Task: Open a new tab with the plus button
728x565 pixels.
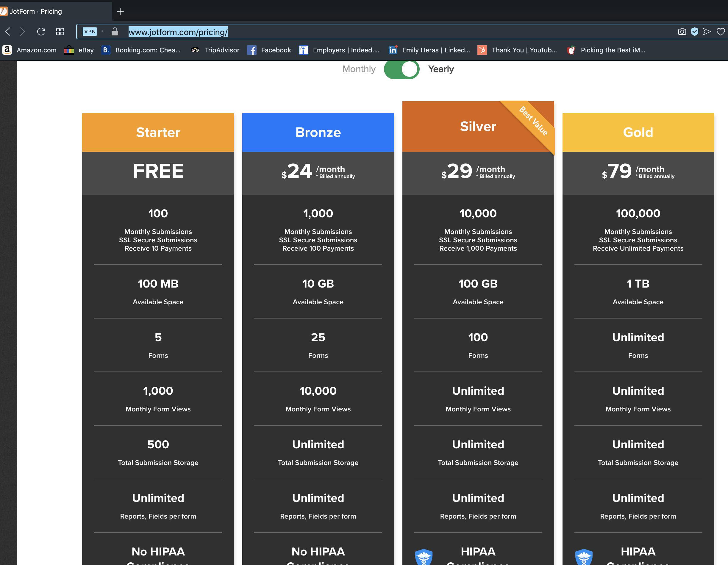Action: click(x=120, y=11)
